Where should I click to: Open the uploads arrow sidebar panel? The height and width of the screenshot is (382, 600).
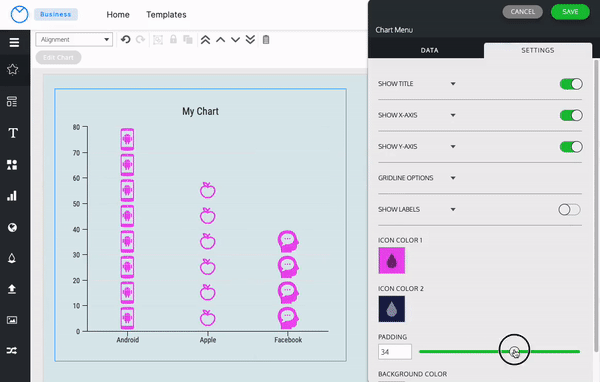[x=12, y=289]
